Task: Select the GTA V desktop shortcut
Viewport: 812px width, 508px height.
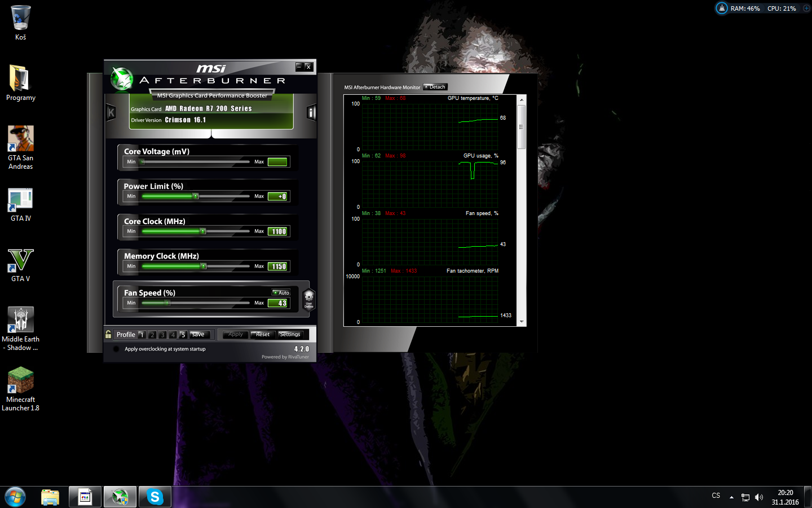Action: coord(20,265)
